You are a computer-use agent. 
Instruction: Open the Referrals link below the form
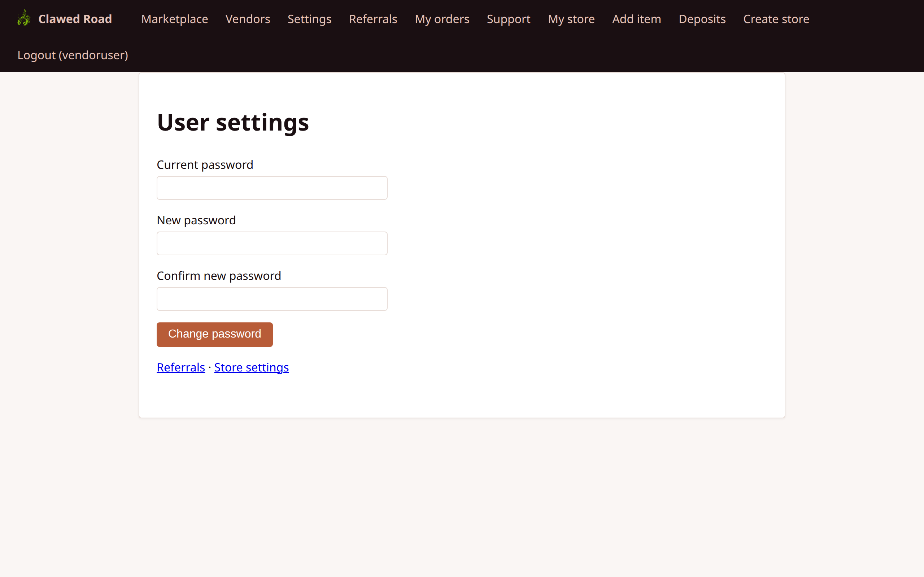(x=180, y=367)
